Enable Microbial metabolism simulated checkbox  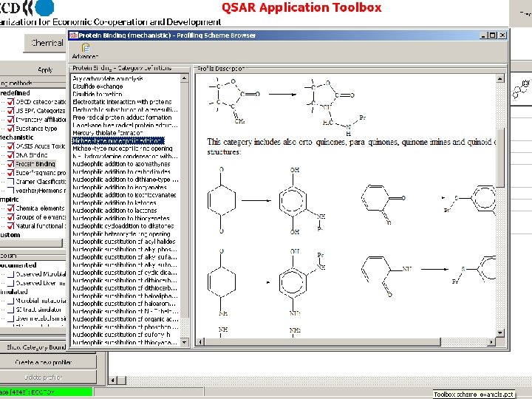[11, 301]
